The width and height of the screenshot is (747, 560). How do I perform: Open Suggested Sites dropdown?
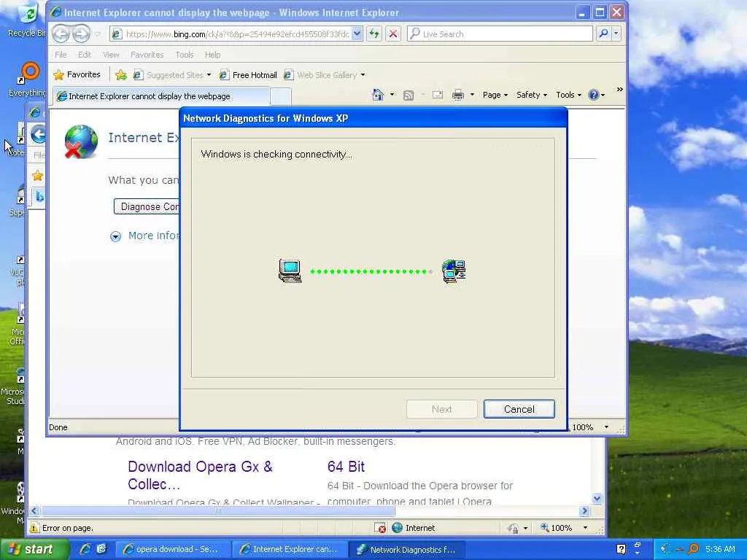point(172,75)
